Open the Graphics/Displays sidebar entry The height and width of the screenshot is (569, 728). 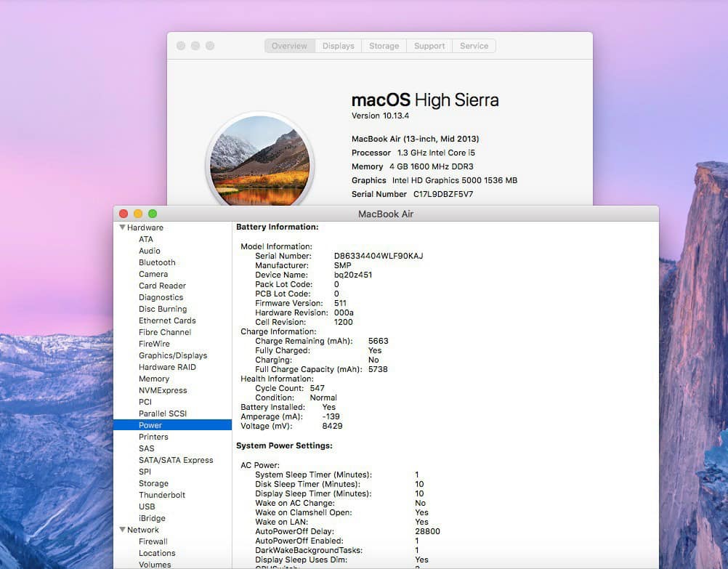[173, 355]
